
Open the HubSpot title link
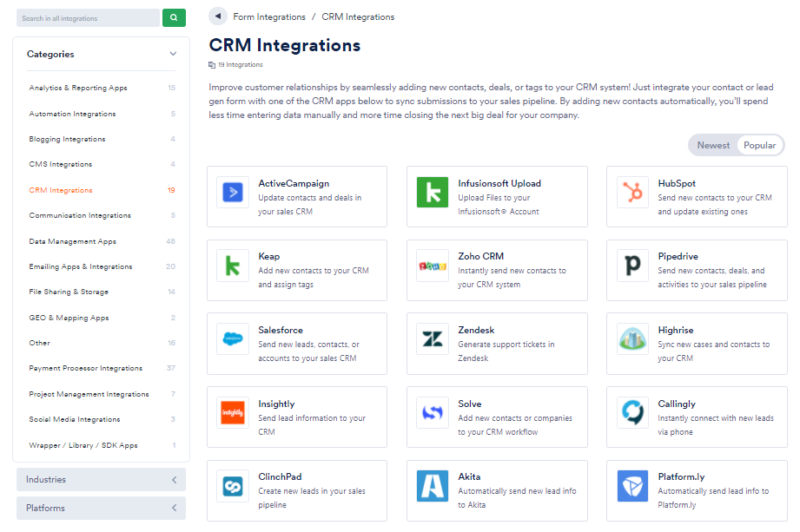point(677,183)
